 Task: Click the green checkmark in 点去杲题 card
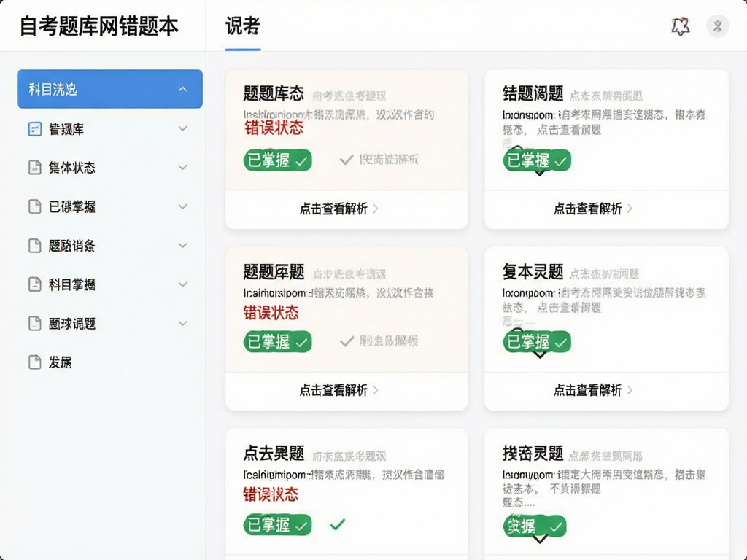pos(337,525)
